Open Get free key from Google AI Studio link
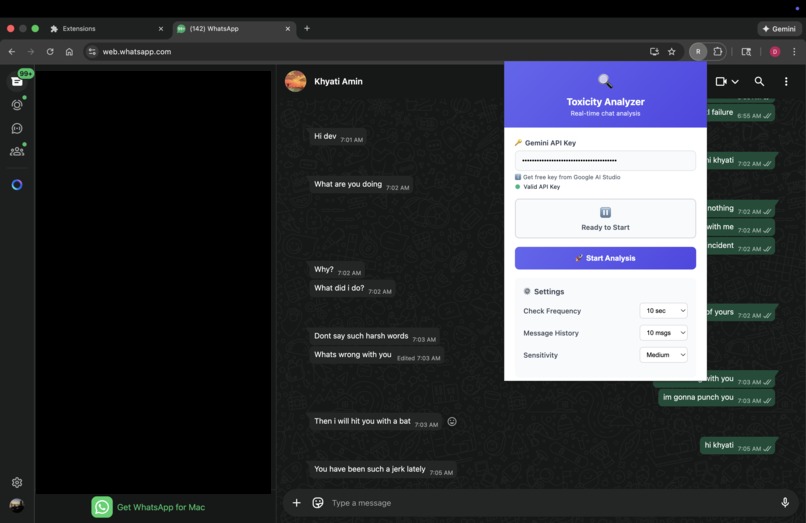The height and width of the screenshot is (523, 806). [572, 177]
